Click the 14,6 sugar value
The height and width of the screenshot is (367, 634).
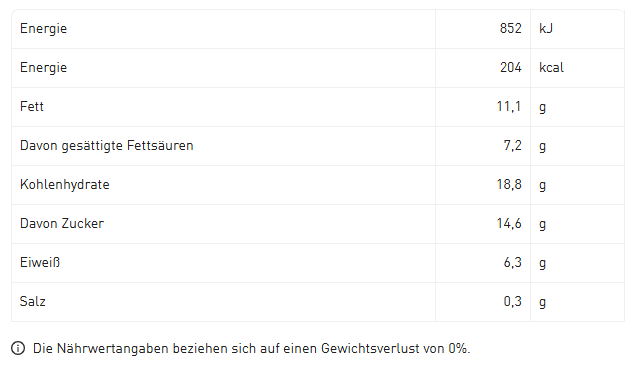coord(509,224)
